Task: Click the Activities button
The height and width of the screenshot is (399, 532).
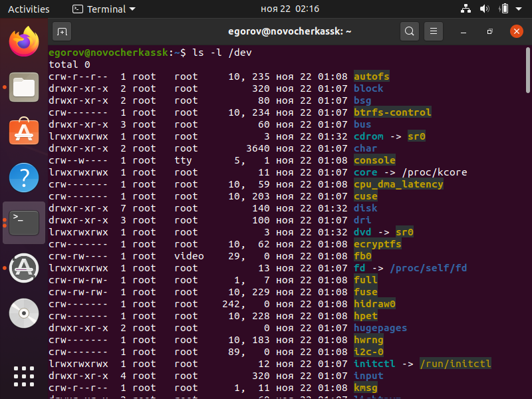Action: coord(29,9)
